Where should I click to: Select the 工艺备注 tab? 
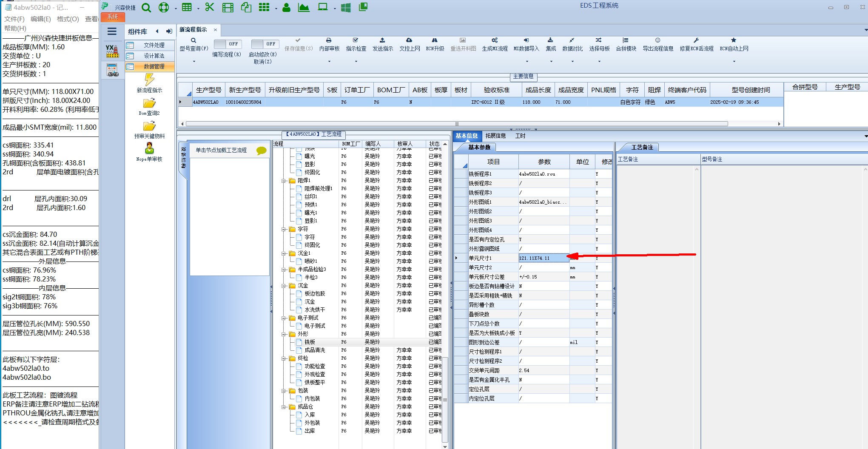pyautogui.click(x=642, y=148)
